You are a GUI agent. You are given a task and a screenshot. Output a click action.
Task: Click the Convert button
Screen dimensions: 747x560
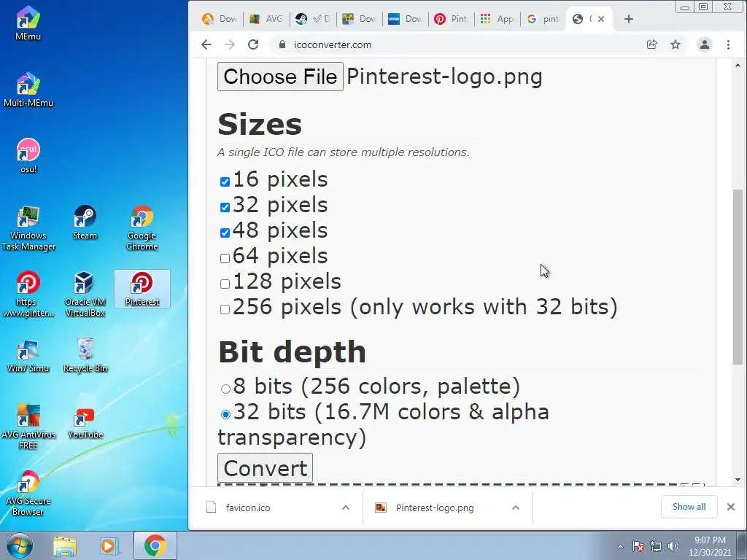pyautogui.click(x=266, y=468)
